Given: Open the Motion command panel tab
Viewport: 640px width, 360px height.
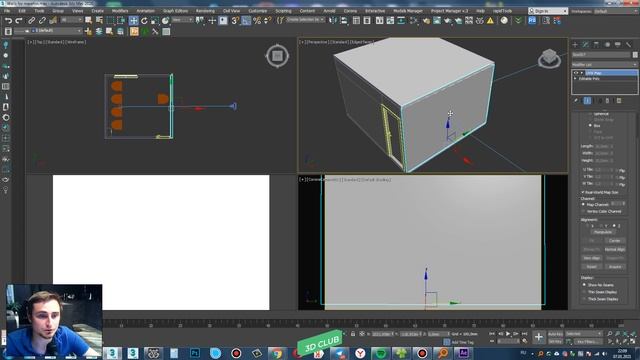Looking at the screenshot, I should (x=607, y=44).
